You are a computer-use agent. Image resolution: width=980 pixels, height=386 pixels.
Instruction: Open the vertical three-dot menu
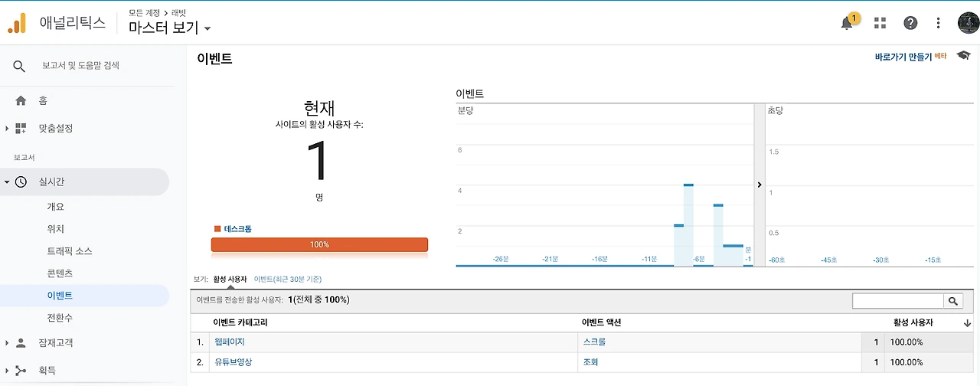point(939,23)
